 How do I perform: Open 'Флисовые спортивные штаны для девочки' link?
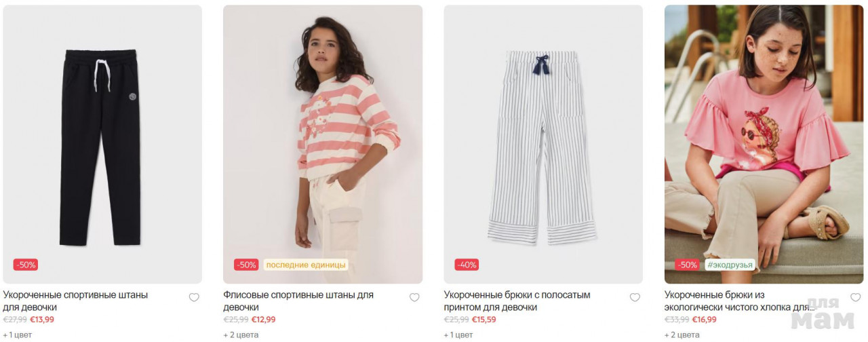298,301
